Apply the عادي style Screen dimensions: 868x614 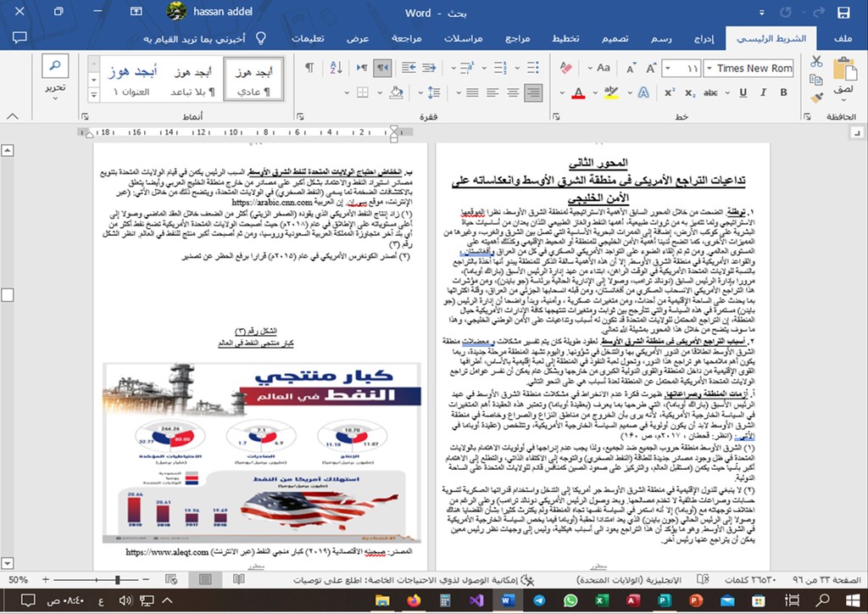pos(254,79)
